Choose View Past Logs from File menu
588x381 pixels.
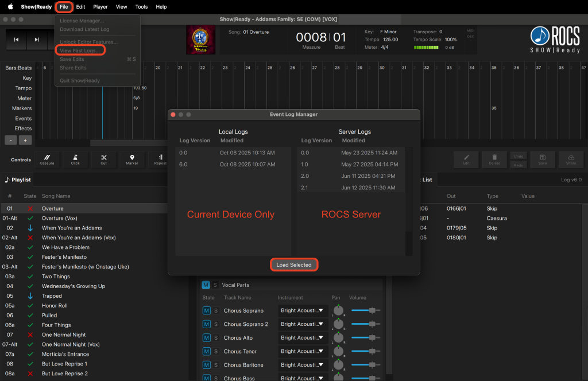(x=80, y=50)
